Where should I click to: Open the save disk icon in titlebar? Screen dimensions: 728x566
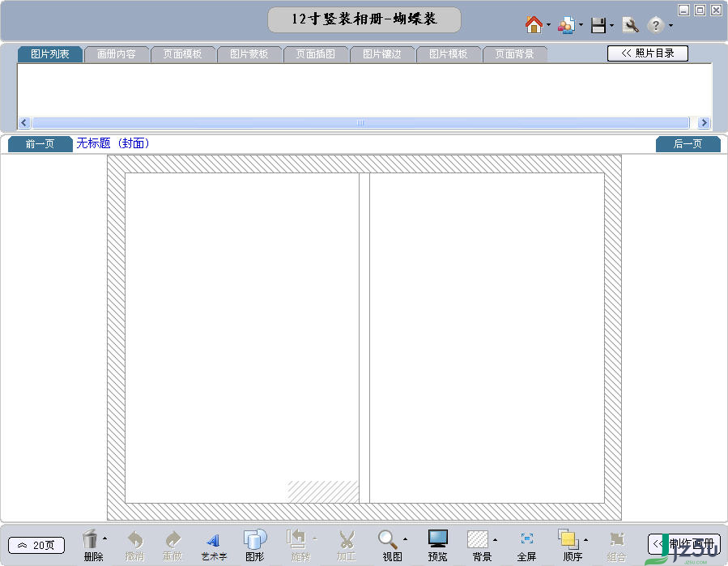point(598,24)
